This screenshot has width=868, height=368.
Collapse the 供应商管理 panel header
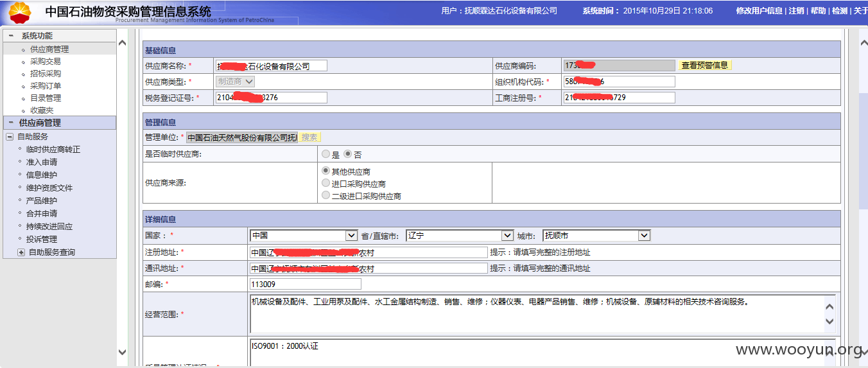coord(60,123)
